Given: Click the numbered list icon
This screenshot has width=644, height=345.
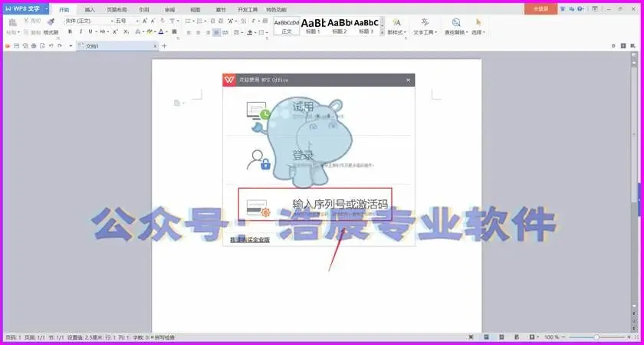Looking at the screenshot, I should (x=199, y=21).
